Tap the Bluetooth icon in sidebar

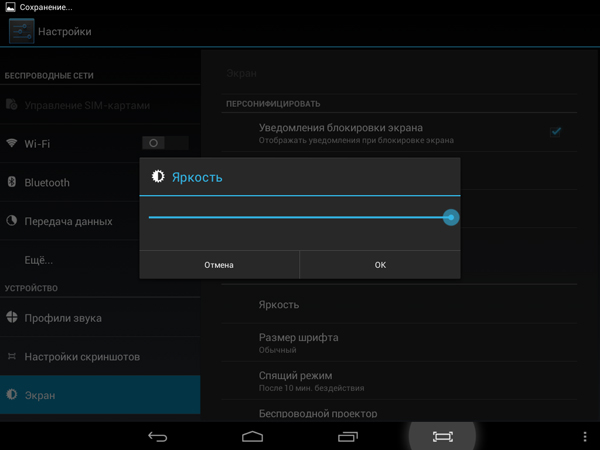[12, 182]
